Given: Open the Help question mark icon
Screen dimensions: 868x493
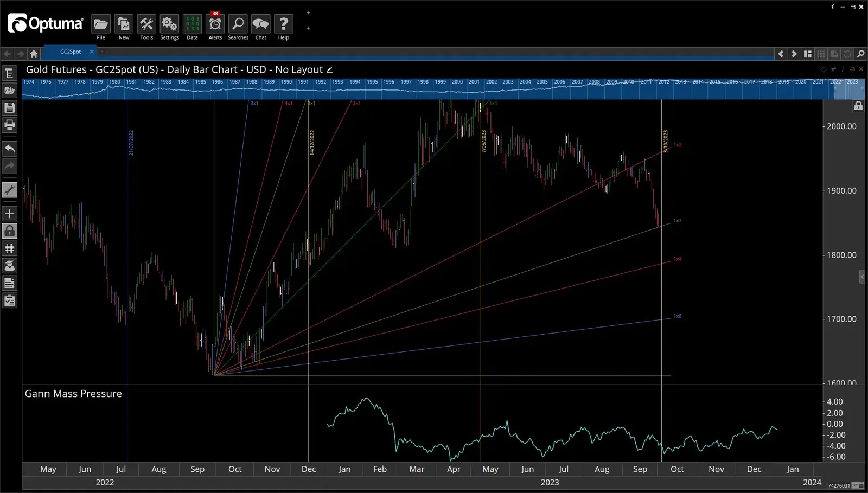Looking at the screenshot, I should [x=283, y=24].
